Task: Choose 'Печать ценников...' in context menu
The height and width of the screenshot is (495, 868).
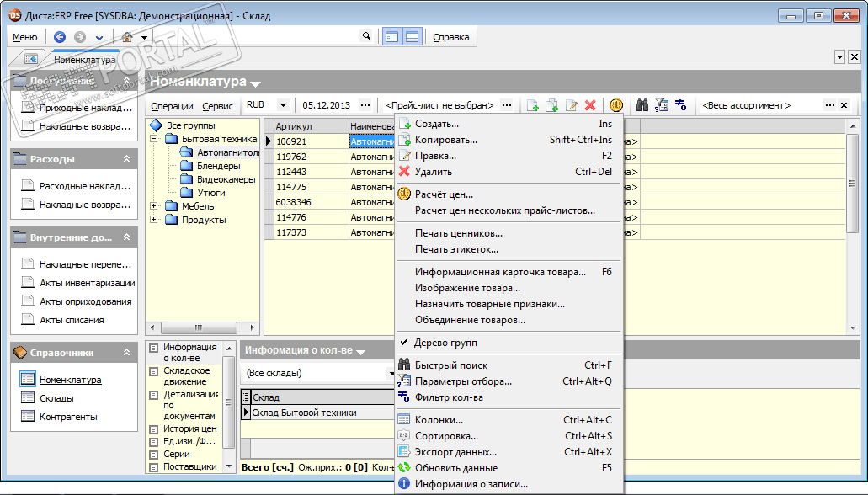Action: 458,233
